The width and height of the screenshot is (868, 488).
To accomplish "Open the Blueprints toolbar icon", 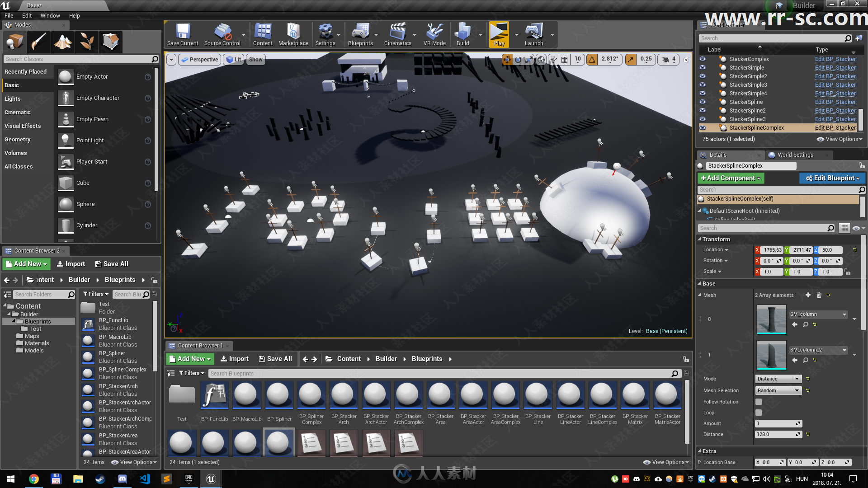I will tap(360, 35).
